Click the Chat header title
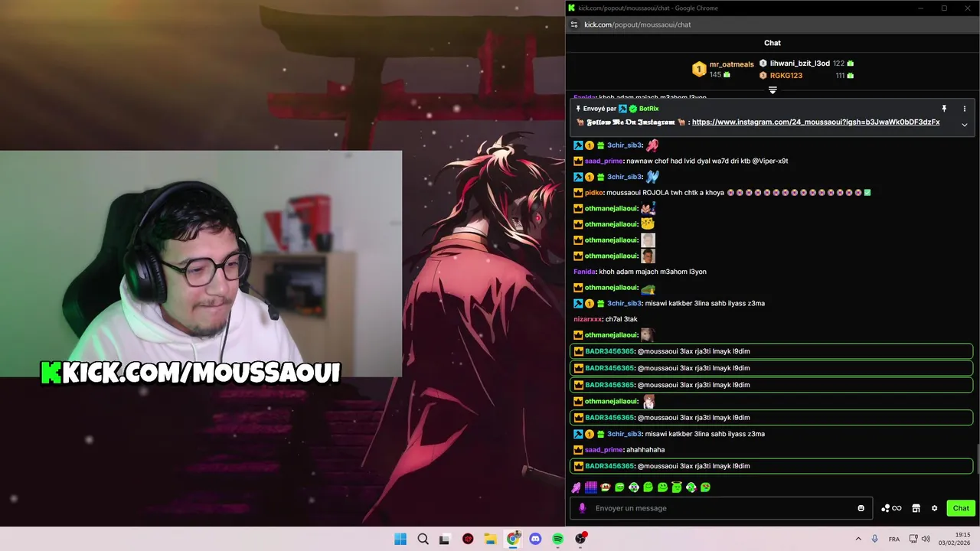 772,43
